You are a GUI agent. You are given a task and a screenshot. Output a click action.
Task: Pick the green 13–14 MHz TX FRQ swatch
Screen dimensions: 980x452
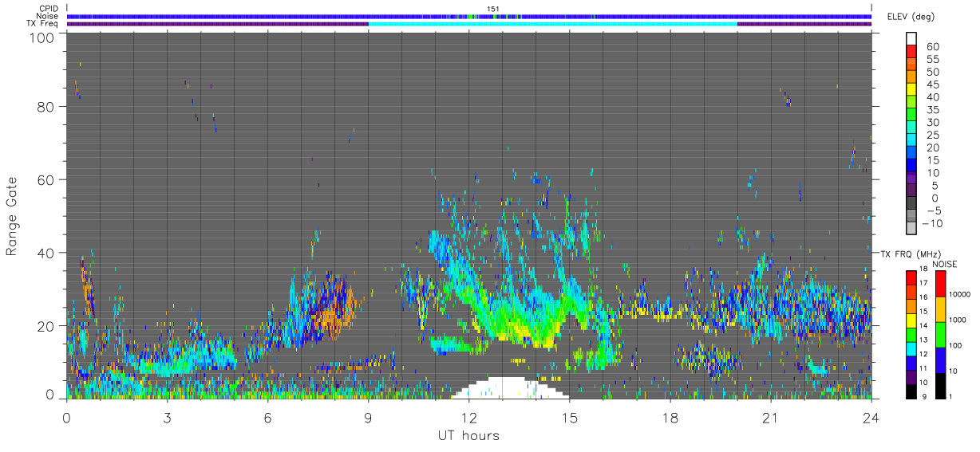click(x=911, y=334)
